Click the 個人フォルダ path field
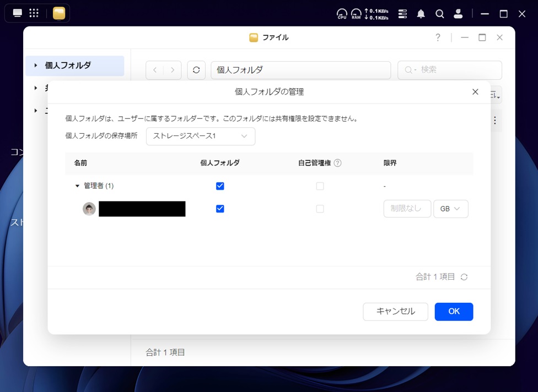 (301, 70)
